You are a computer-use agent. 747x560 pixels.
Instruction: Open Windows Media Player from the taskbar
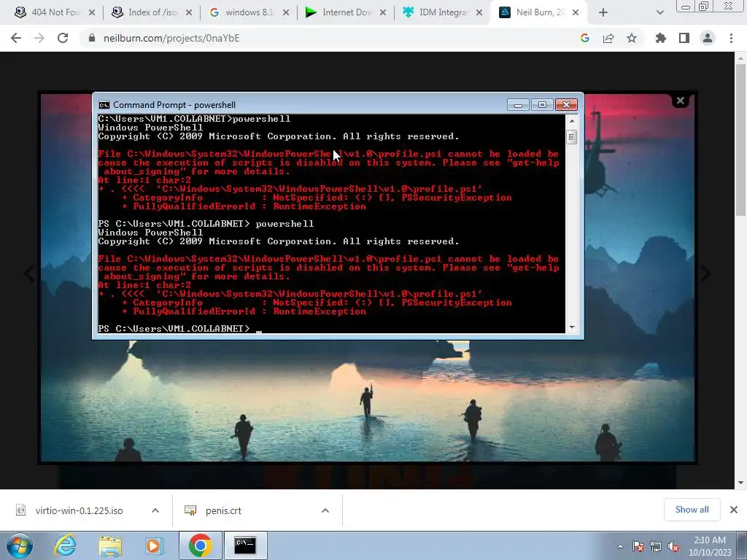(x=154, y=545)
